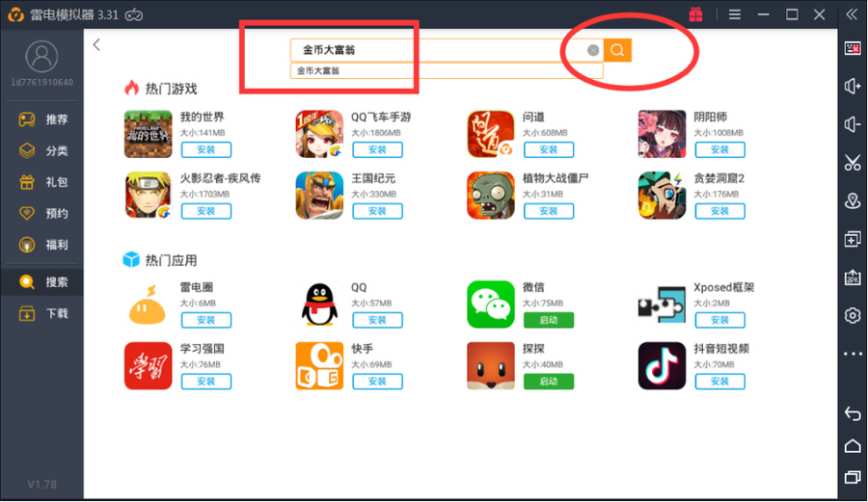The width and height of the screenshot is (868, 502).
Task: Open the scissors screenshot tool
Action: [853, 163]
